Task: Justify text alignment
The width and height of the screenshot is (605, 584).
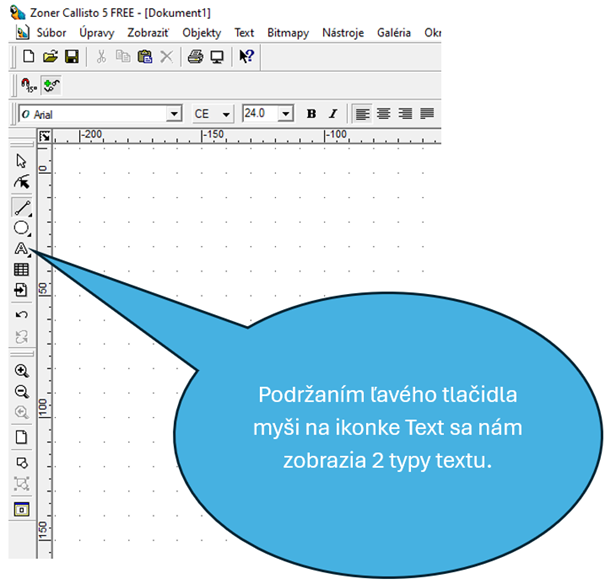Action: (x=427, y=114)
